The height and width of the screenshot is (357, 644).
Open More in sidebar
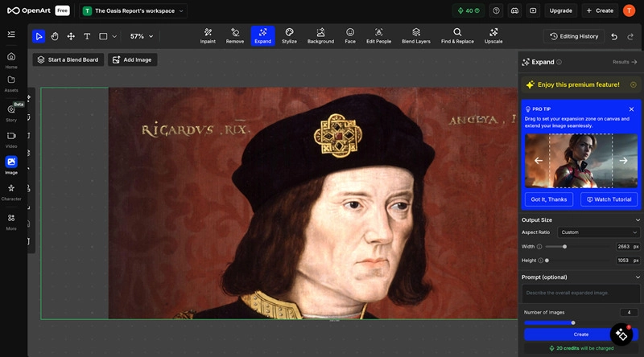coord(11,222)
